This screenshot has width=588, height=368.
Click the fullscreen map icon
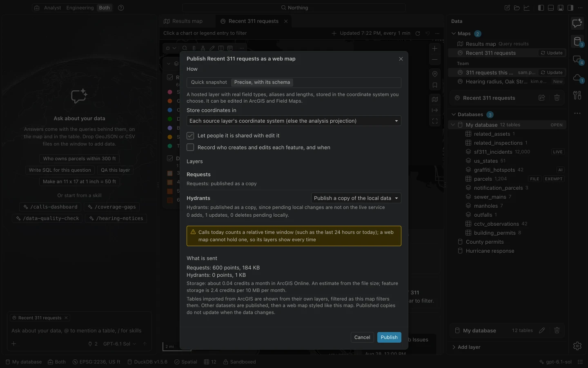[x=435, y=121]
